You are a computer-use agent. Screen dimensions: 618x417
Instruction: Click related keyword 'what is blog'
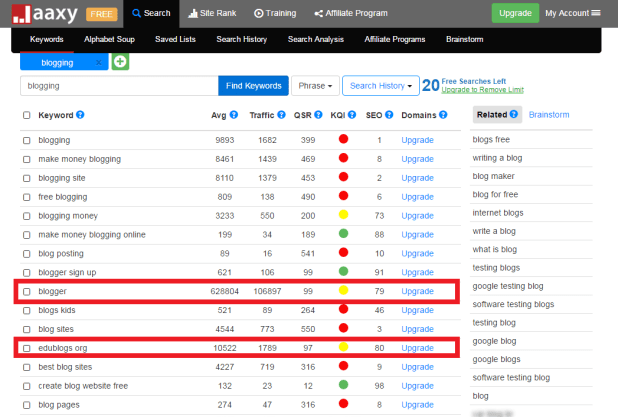[x=495, y=249]
